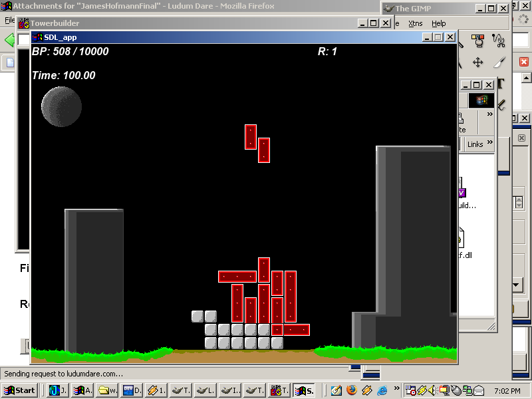Click the Time: 100.00 readout
The height and width of the screenshot is (399, 532).
click(x=63, y=75)
